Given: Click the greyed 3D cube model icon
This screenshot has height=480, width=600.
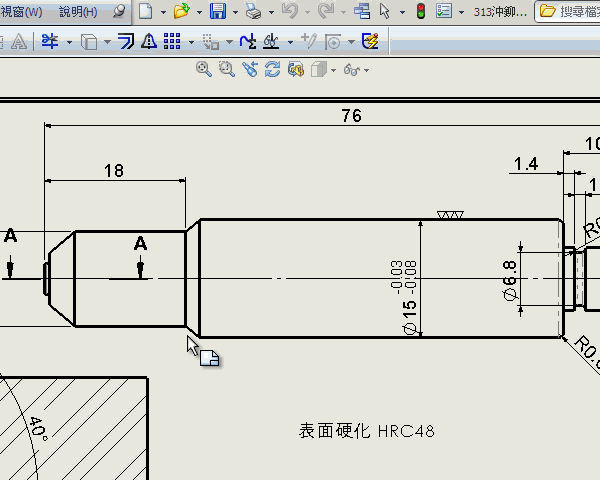Looking at the screenshot, I should (x=89, y=41).
